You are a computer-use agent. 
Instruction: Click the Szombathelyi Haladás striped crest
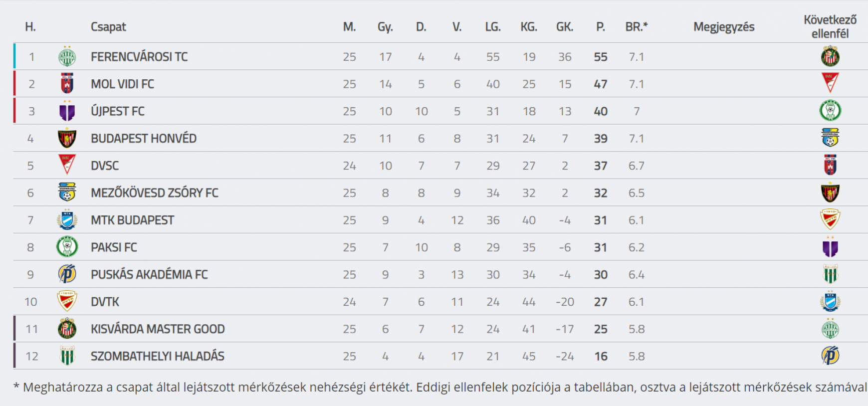67,356
